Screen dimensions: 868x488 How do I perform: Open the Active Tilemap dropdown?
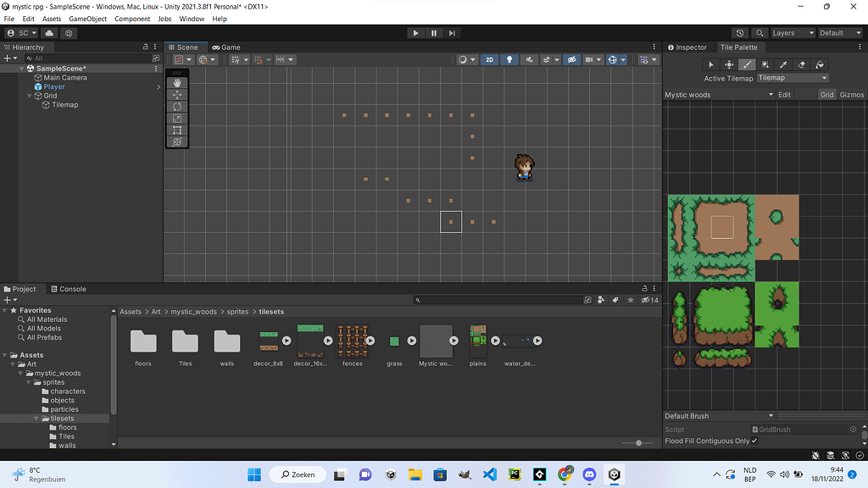[792, 78]
